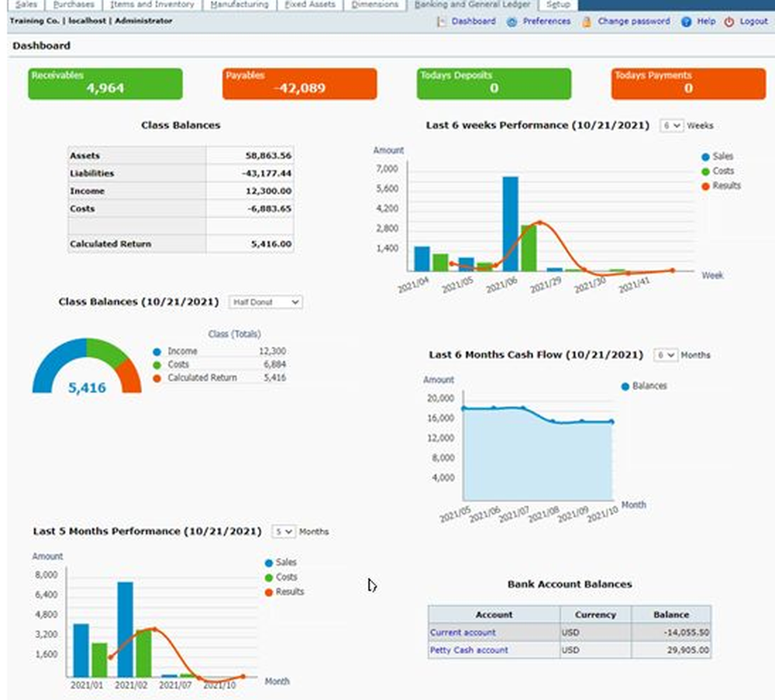
Task: Expand the cash flow months dropdown
Action: (x=665, y=355)
